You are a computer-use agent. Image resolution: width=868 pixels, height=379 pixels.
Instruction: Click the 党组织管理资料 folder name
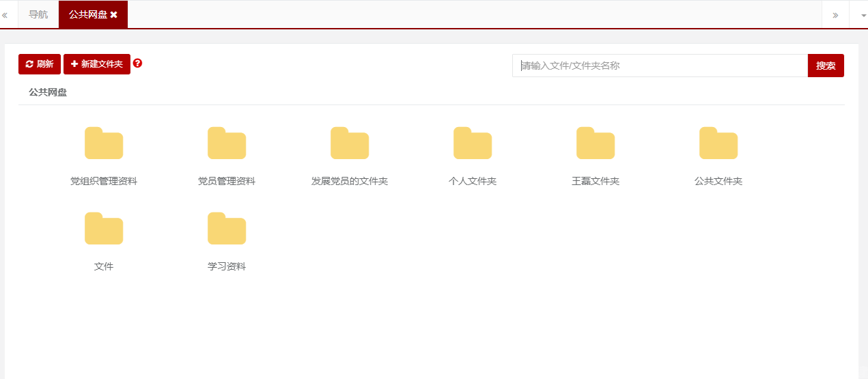[x=104, y=181]
